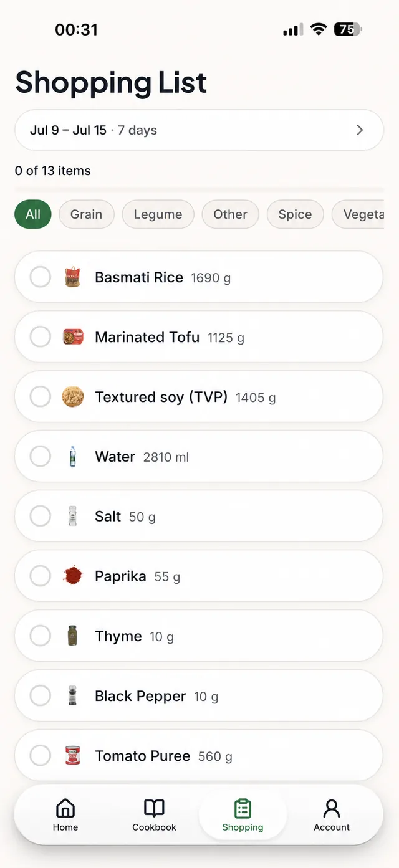
Task: Show only Spice items
Action: (x=295, y=214)
